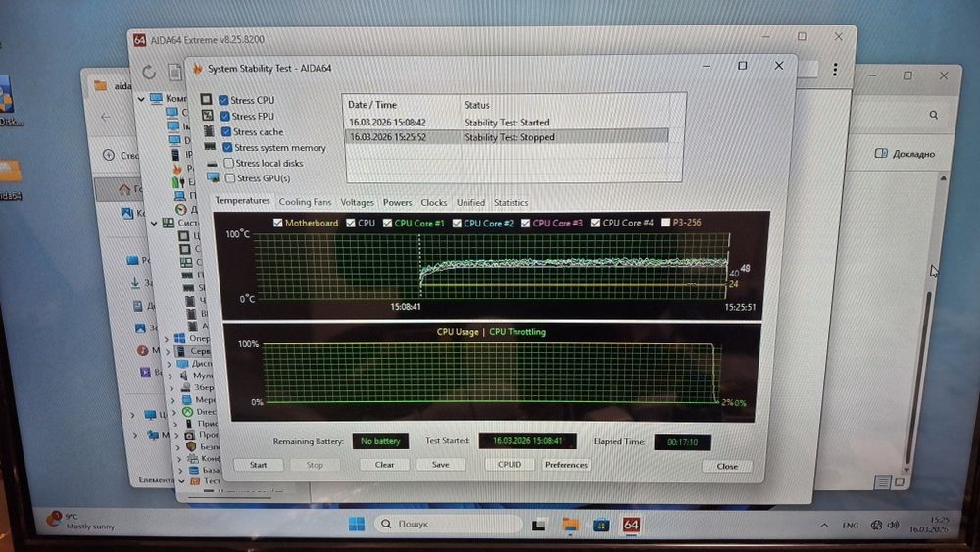
Task: Switch to the Temperatures tab
Action: pos(242,201)
